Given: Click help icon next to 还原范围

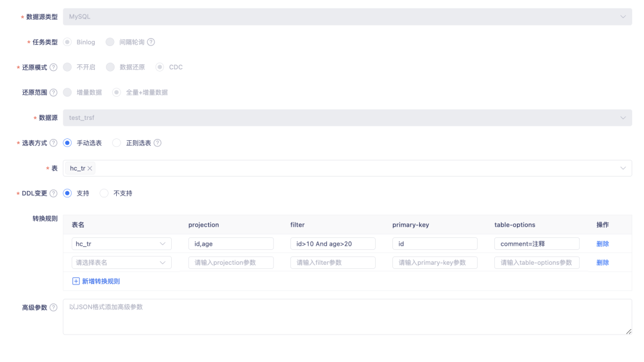Looking at the screenshot, I should coord(54,92).
